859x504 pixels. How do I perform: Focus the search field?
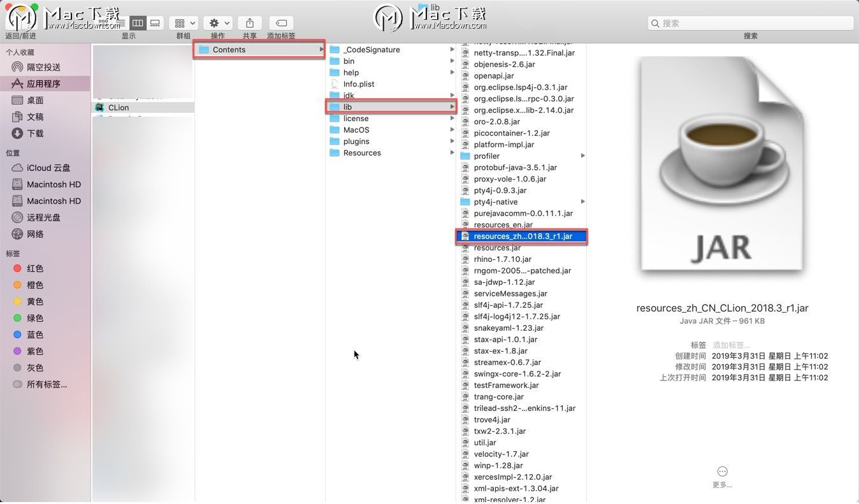point(751,23)
